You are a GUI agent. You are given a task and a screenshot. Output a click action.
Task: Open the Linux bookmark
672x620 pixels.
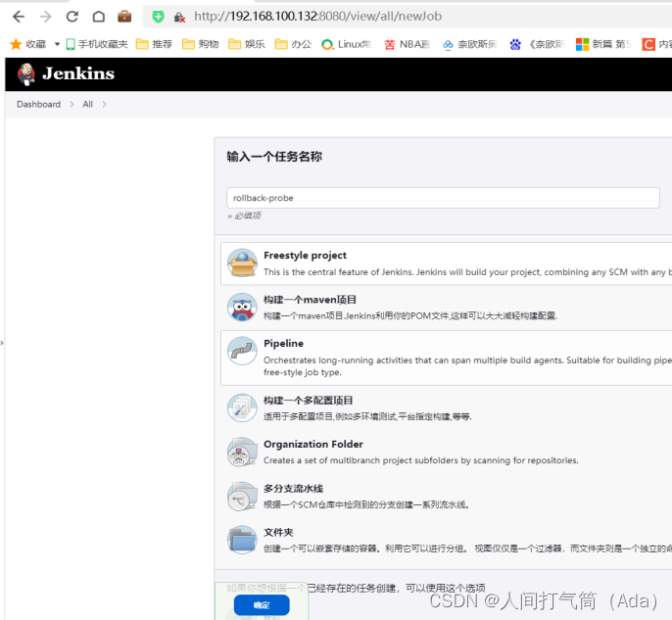[346, 44]
